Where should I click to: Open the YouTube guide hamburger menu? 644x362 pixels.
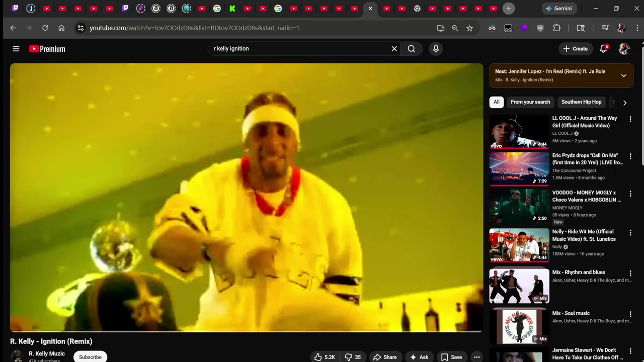coord(16,49)
